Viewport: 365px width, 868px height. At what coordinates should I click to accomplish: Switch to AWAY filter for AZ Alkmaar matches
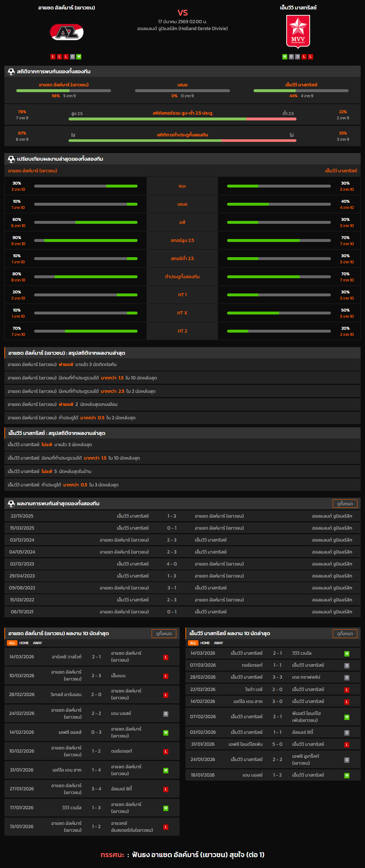pyautogui.click(x=37, y=643)
